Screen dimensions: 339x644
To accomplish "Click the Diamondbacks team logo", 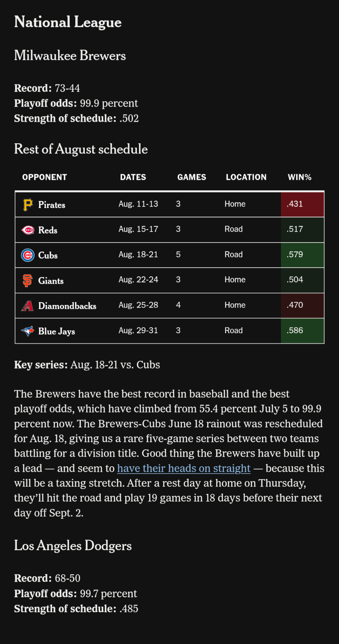I will coord(27,306).
